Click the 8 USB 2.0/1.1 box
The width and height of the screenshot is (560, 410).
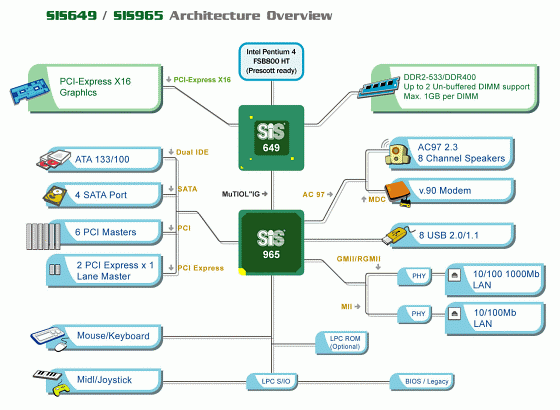452,236
